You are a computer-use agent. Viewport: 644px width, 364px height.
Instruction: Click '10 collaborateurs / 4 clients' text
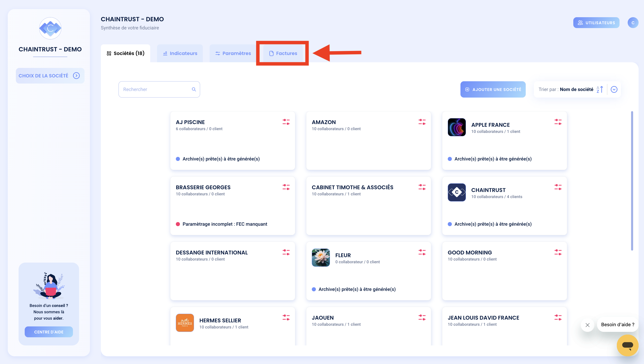click(497, 196)
